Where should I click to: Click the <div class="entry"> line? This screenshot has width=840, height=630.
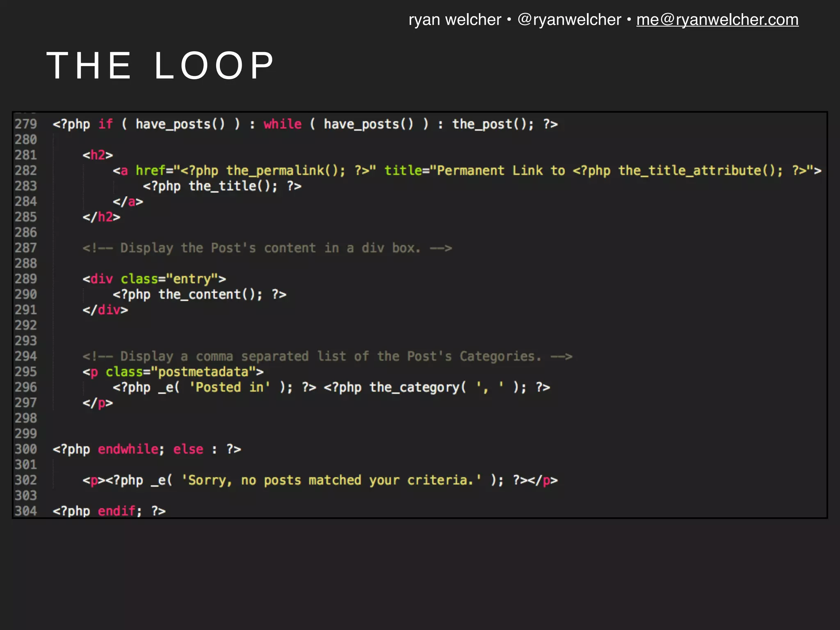[x=154, y=279]
